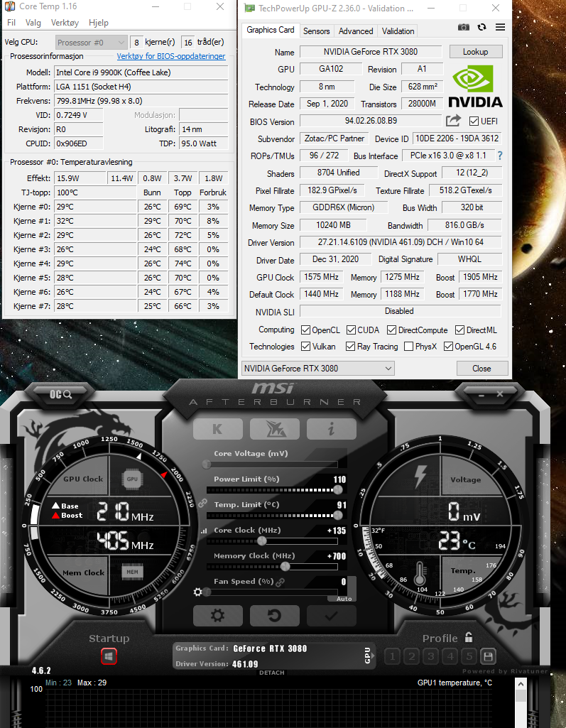Select Afterburner profile 3 button
Image resolution: width=566 pixels, height=728 pixels.
pyautogui.click(x=431, y=656)
